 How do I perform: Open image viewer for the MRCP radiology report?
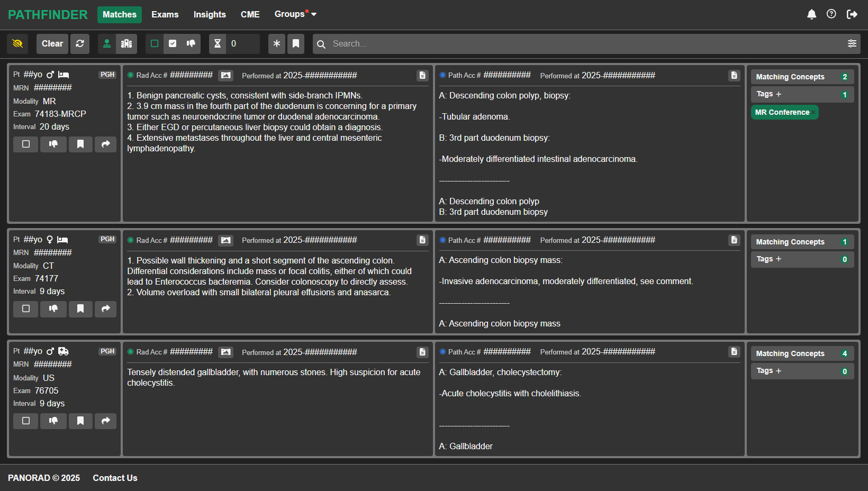tap(226, 76)
